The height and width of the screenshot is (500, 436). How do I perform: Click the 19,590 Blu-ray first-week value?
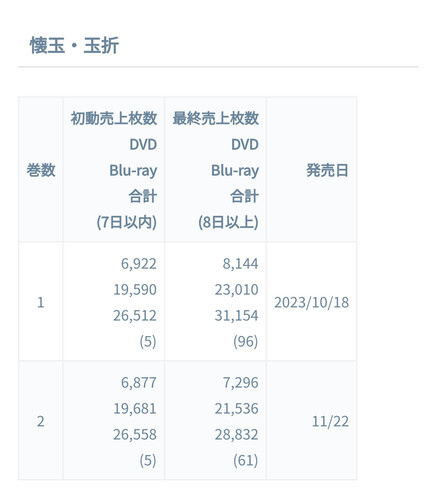135,289
